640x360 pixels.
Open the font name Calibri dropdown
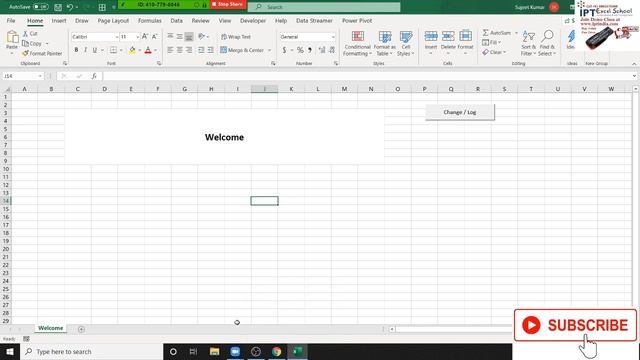116,37
